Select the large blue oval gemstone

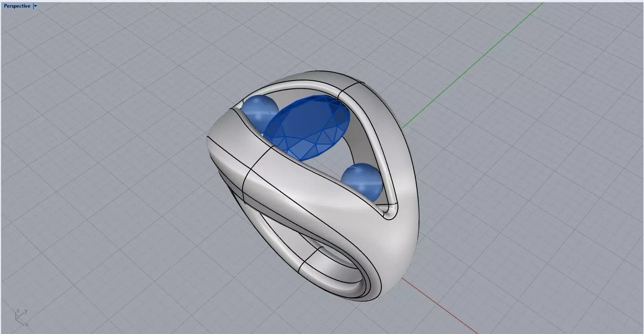[x=307, y=128]
